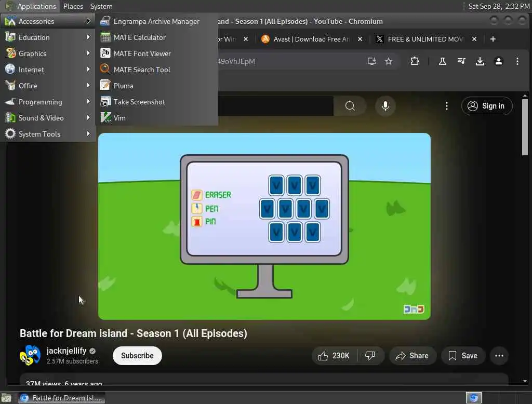Image resolution: width=532 pixels, height=404 pixels.
Task: Open MATE Font Viewer
Action: point(156,53)
